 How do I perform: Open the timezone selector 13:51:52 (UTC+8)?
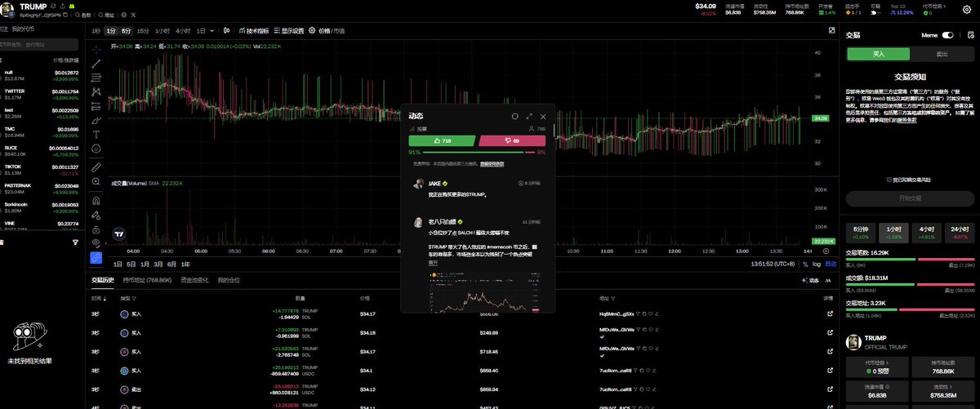[773, 264]
